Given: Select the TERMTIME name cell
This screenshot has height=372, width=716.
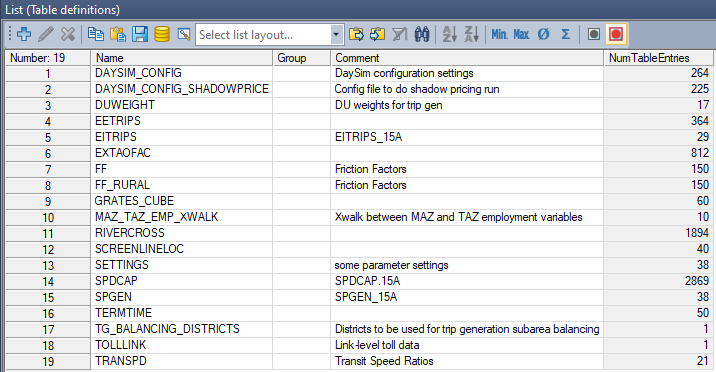Looking at the screenshot, I should 182,313.
